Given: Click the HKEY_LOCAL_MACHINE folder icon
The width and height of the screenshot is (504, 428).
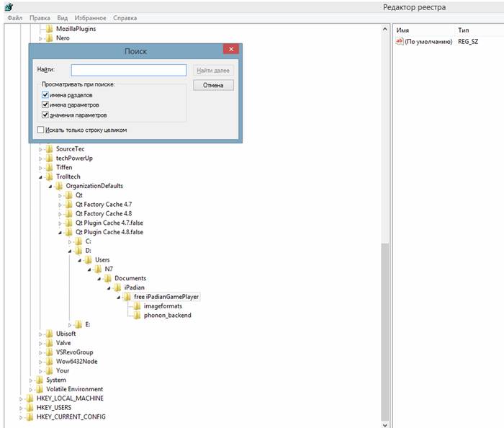Looking at the screenshot, I should tap(30, 398).
